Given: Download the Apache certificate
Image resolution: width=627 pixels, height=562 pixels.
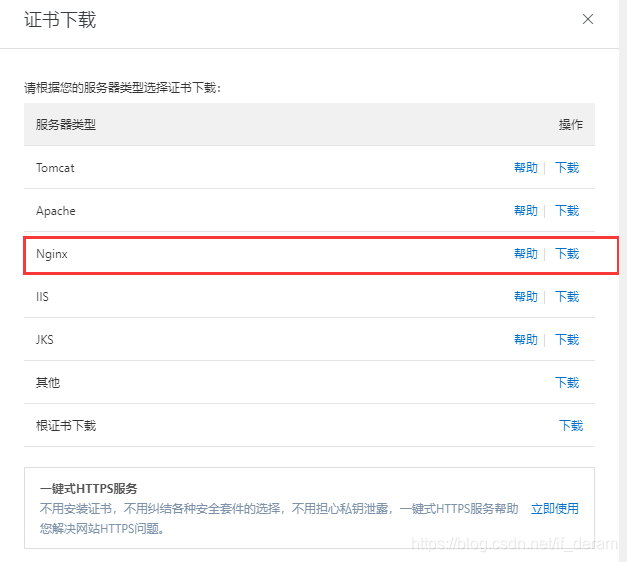Looking at the screenshot, I should [x=567, y=210].
